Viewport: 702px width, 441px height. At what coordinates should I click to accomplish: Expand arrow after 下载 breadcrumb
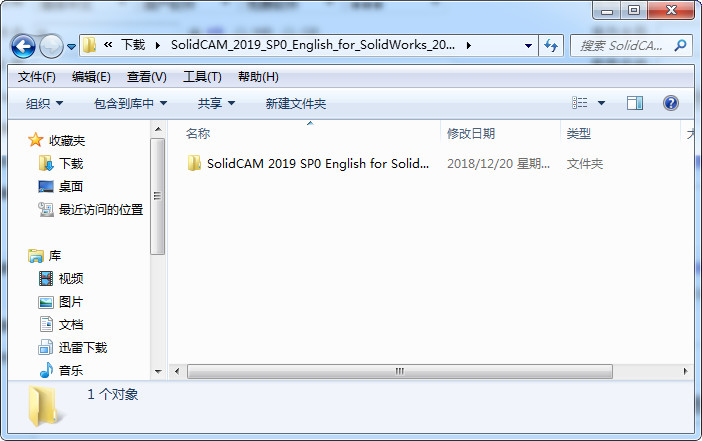pyautogui.click(x=157, y=45)
